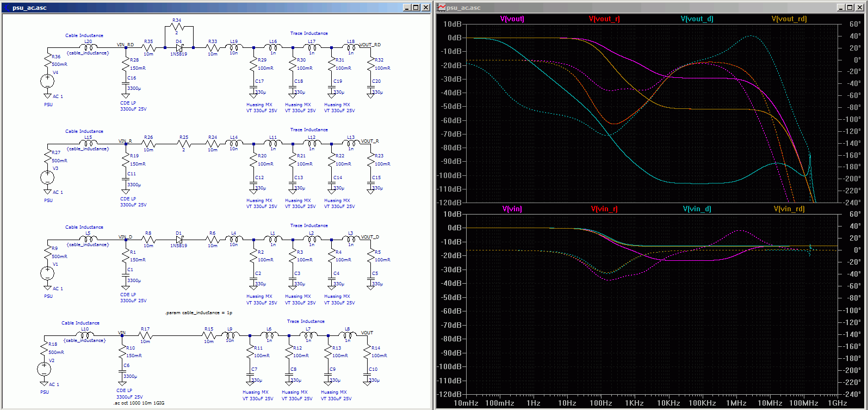The image size is (868, 410).
Task: Click the VIN_D net label
Action: (125, 237)
